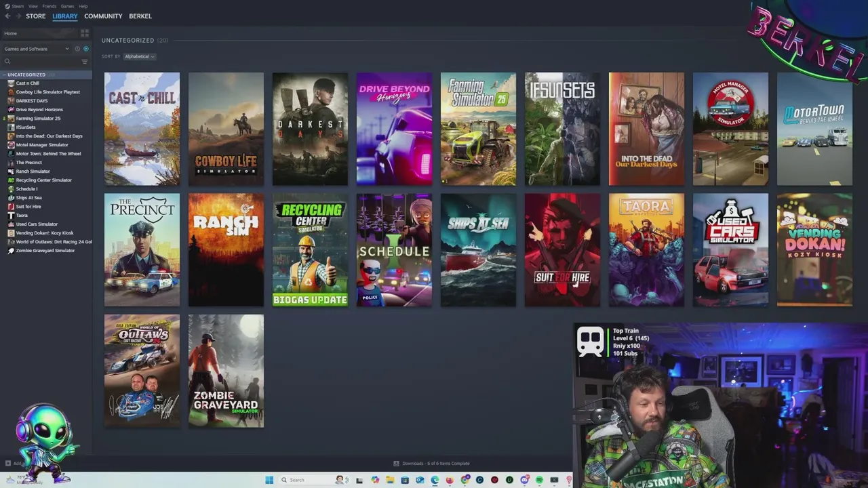The width and height of the screenshot is (868, 488).
Task: Select Cowboy Life Simulator Playtest in list
Action: point(48,92)
